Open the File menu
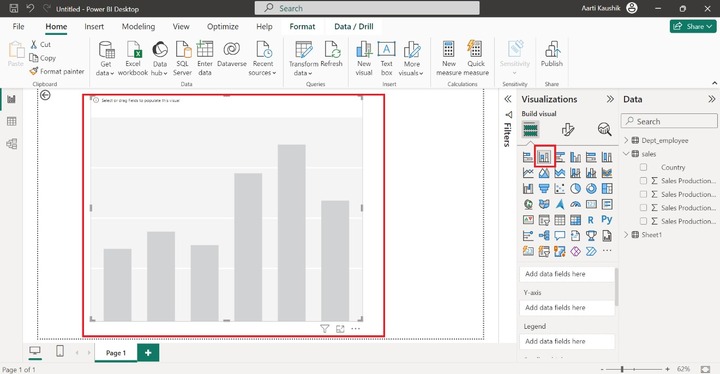The image size is (720, 374). click(18, 27)
